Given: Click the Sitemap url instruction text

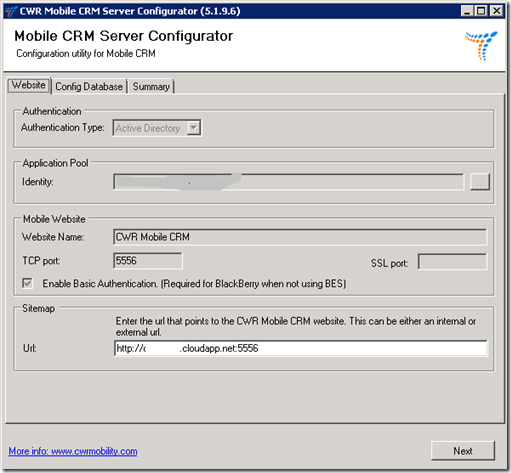Looking at the screenshot, I should click(x=296, y=327).
